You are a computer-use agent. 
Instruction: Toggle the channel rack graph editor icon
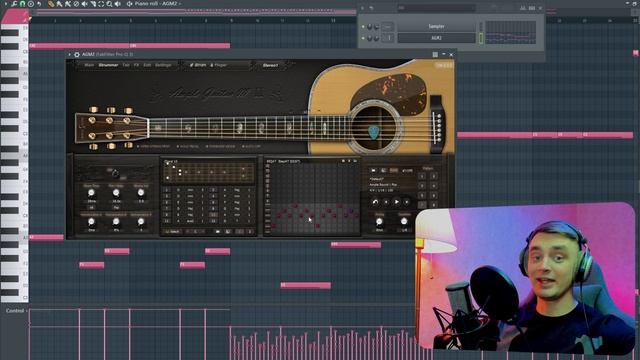click(x=523, y=8)
